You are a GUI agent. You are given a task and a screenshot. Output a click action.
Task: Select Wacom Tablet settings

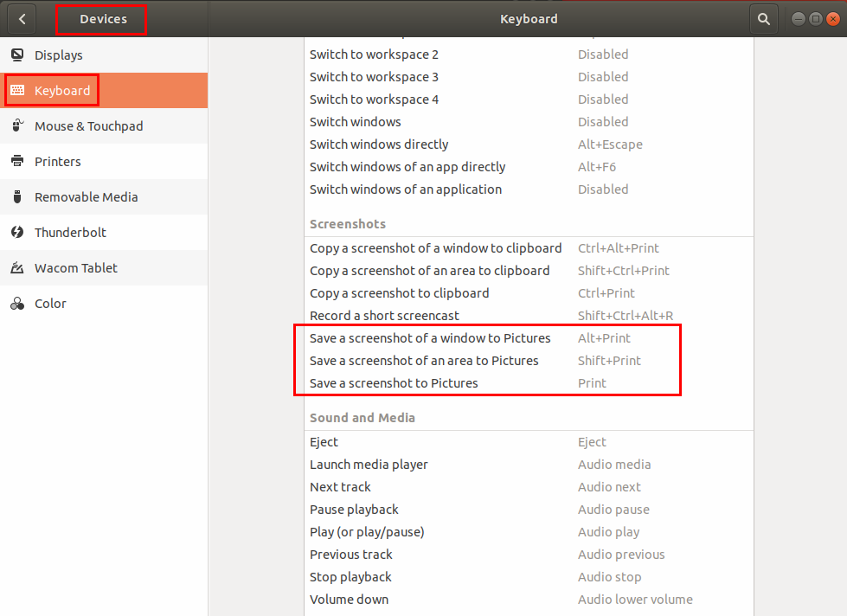coord(104,268)
